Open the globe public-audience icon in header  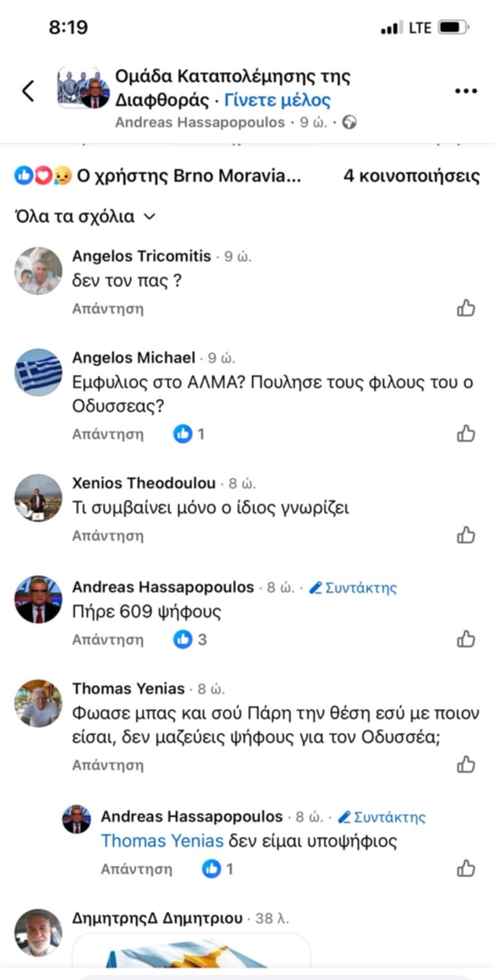click(350, 123)
